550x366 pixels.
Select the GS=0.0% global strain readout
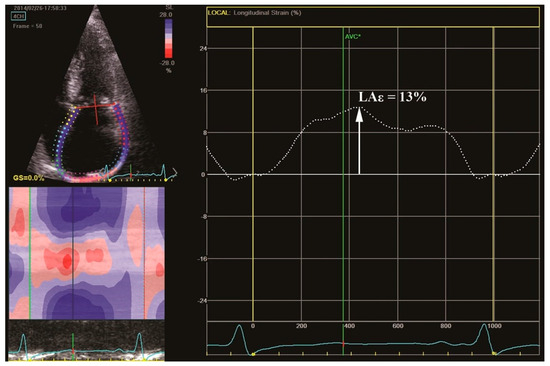tap(29, 178)
